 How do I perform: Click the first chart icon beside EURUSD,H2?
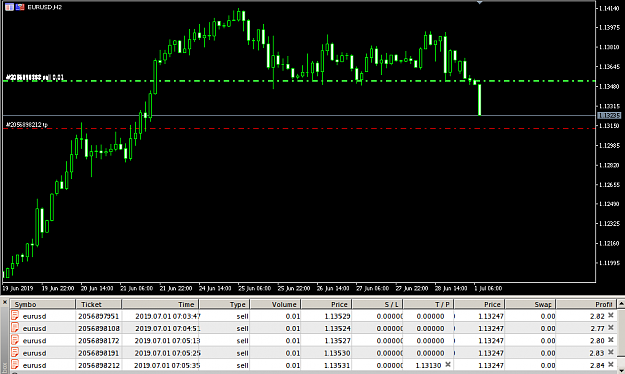(9, 7)
